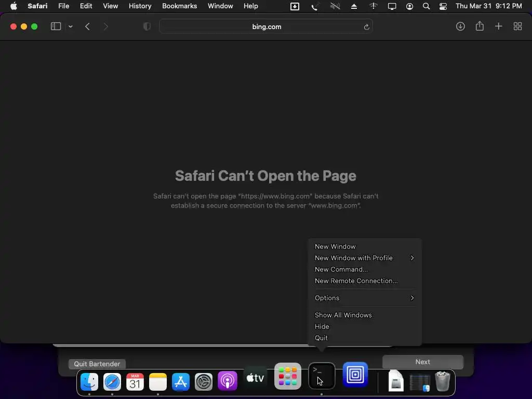
Task: Open Safari from the Dock
Action: click(x=112, y=381)
